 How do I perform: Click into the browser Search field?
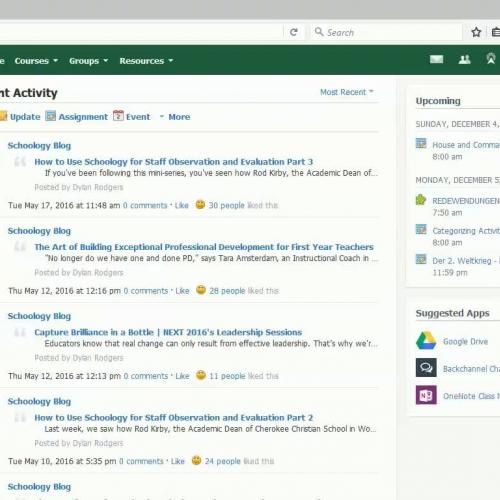tap(387, 32)
